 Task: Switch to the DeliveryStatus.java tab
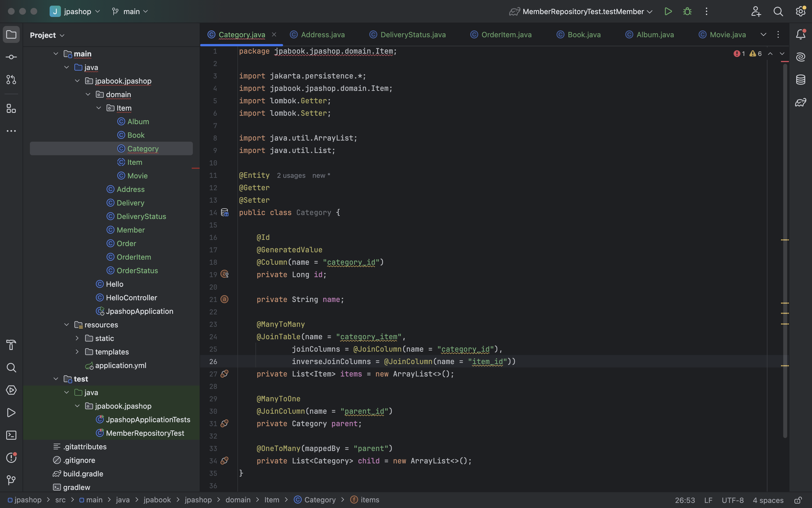(407, 35)
